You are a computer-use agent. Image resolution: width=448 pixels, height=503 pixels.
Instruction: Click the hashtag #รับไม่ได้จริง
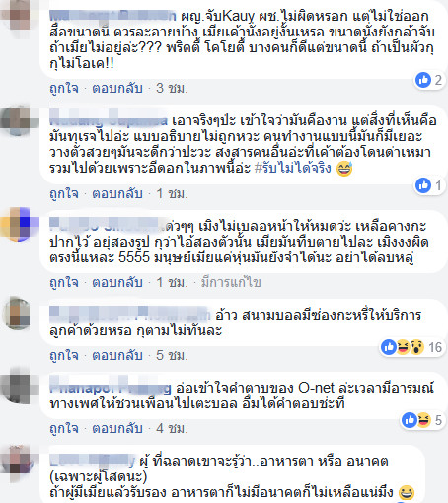293,168
